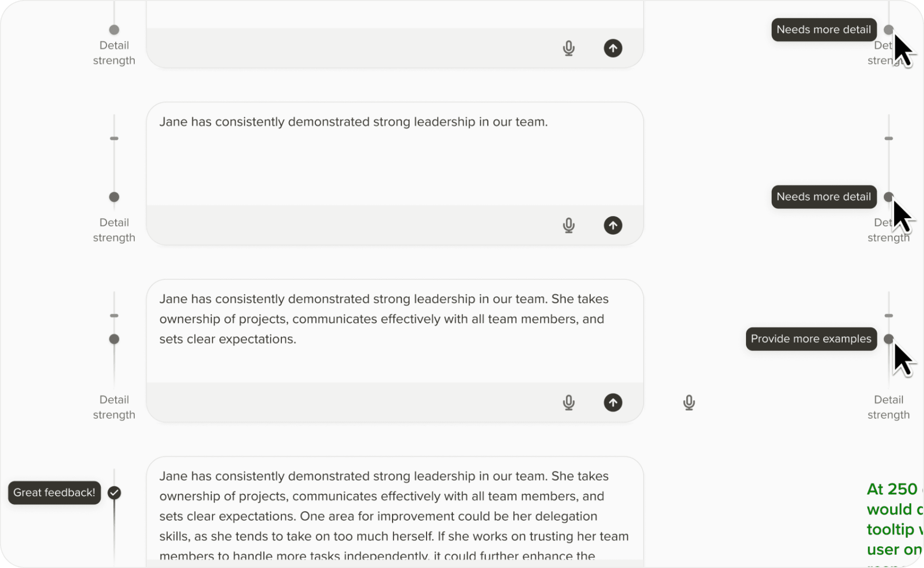Click the microphone icon in the top input
Image resolution: width=924 pixels, height=568 pixels.
coord(568,48)
